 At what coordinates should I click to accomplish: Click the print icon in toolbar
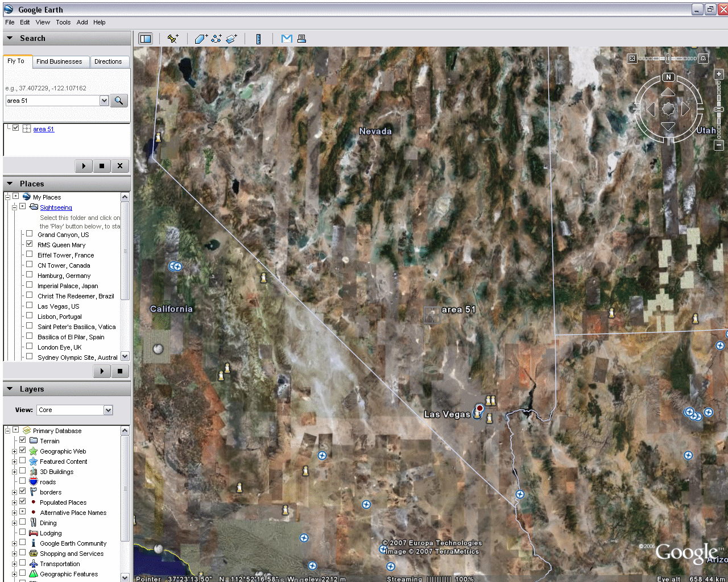(302, 39)
